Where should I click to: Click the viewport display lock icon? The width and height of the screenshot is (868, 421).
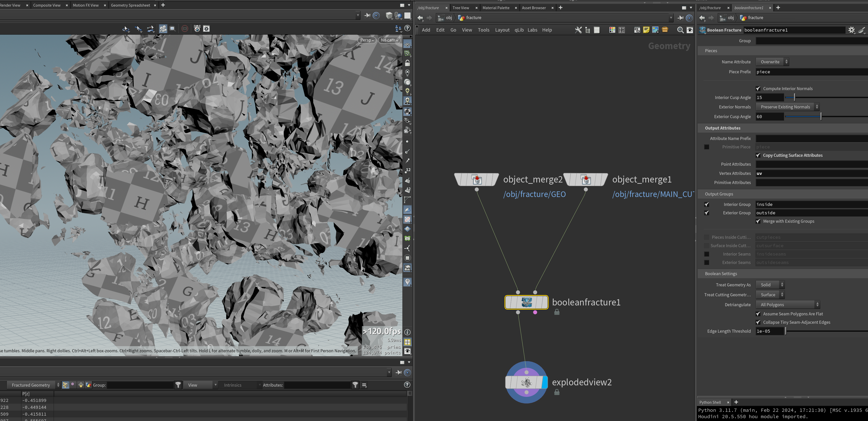(x=407, y=63)
